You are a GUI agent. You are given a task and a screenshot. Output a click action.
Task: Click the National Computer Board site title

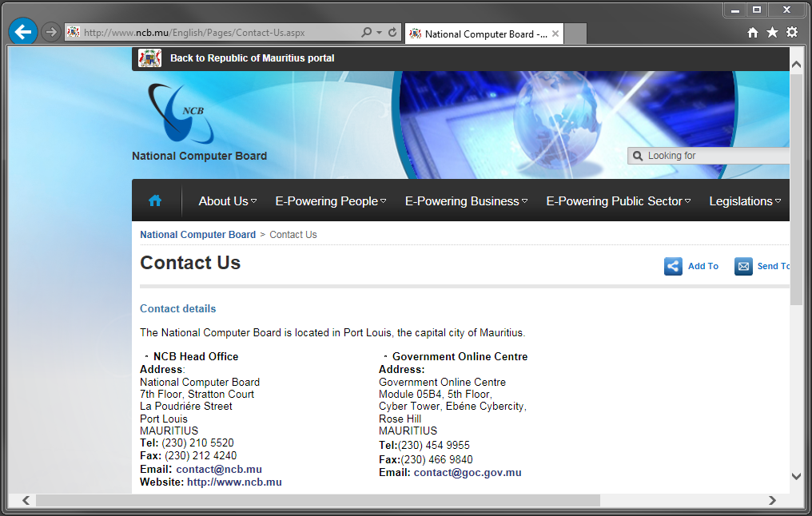(199, 156)
